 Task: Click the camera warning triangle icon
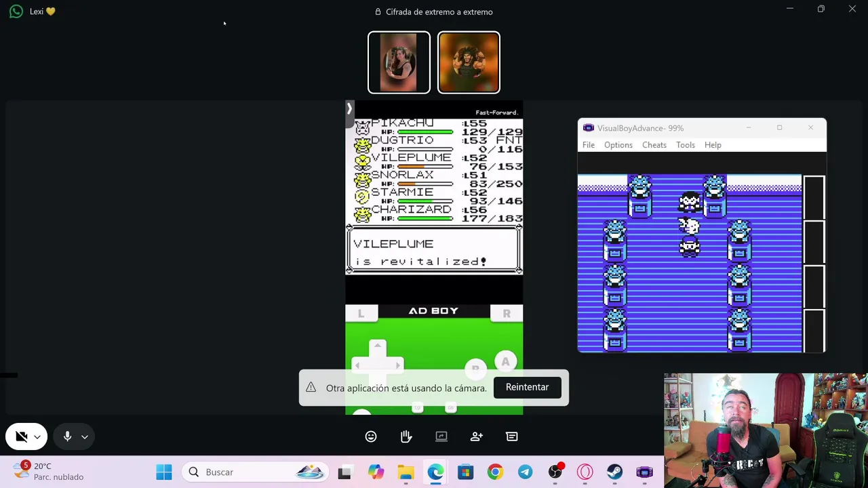click(x=311, y=387)
